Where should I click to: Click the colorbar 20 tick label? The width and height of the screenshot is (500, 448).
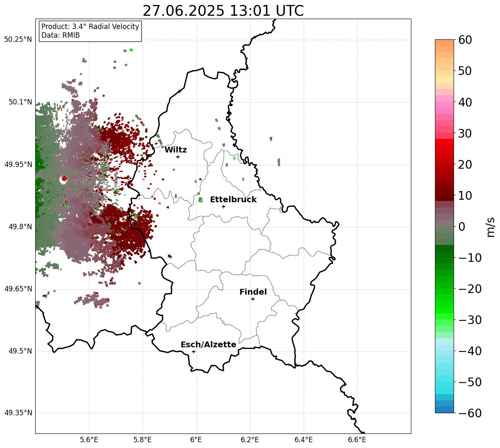pyautogui.click(x=465, y=165)
